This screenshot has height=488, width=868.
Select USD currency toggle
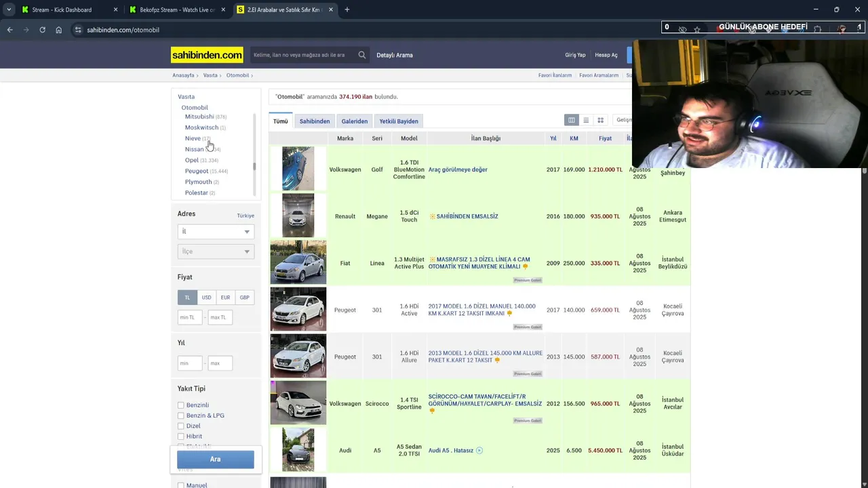[x=207, y=298]
